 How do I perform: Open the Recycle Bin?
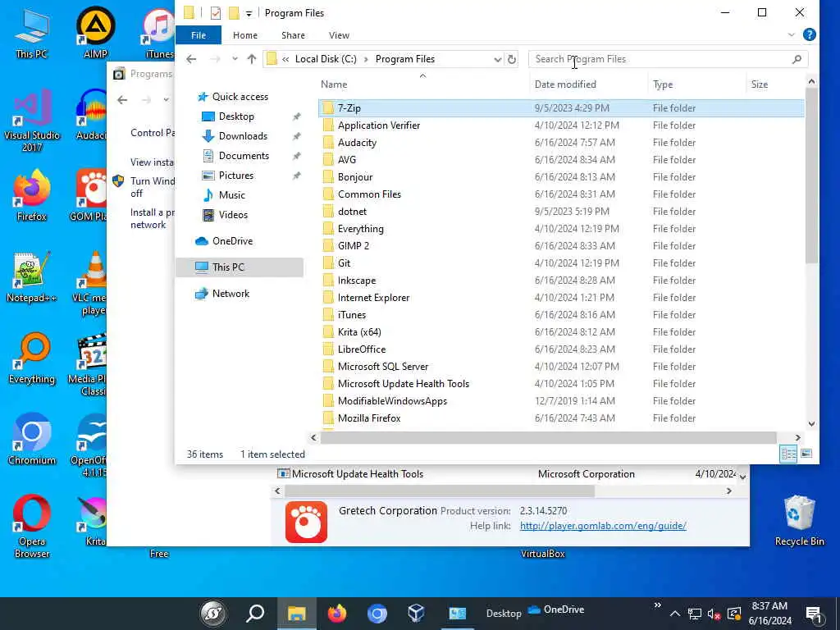799,521
